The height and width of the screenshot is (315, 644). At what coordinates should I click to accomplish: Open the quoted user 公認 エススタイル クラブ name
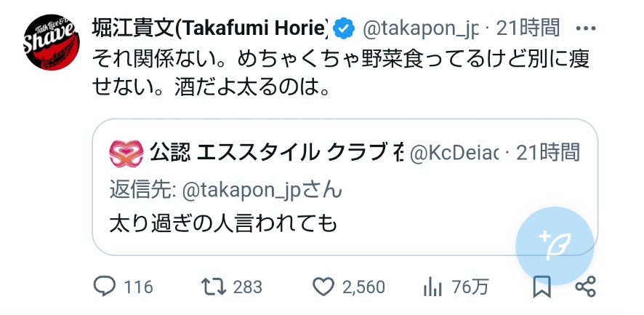(277, 153)
